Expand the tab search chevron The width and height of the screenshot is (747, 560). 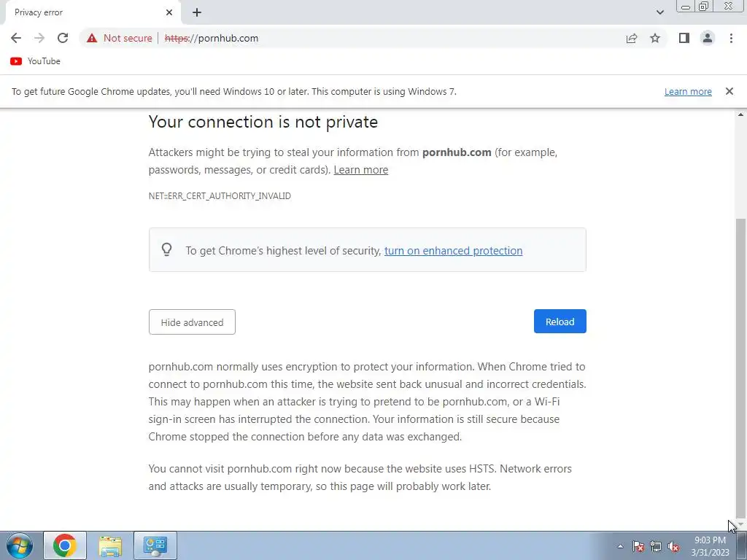tap(659, 12)
